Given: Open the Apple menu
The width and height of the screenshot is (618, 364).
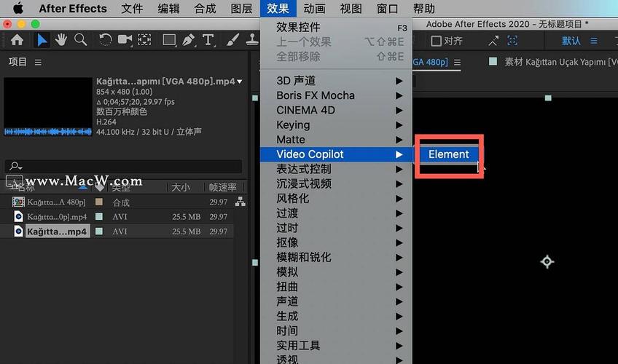Looking at the screenshot, I should (x=18, y=8).
